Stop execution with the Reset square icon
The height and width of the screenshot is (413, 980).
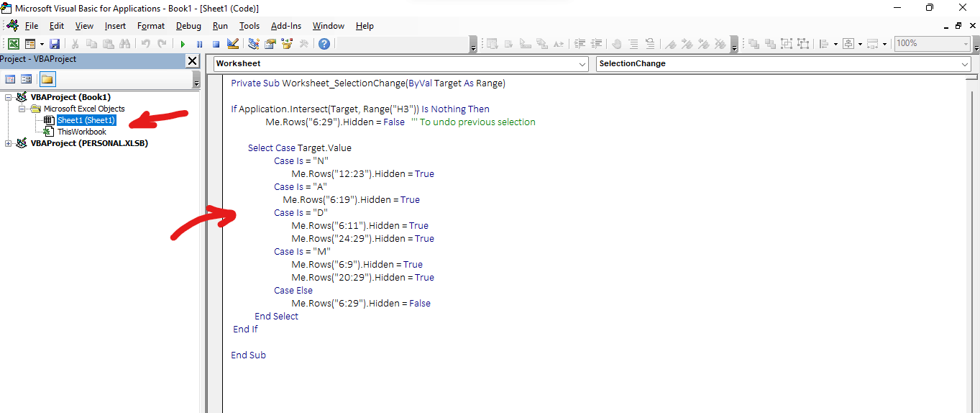216,44
